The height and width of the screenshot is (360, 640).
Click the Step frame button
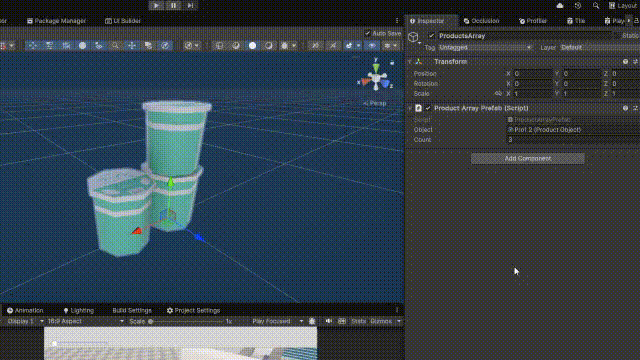coord(191,5)
